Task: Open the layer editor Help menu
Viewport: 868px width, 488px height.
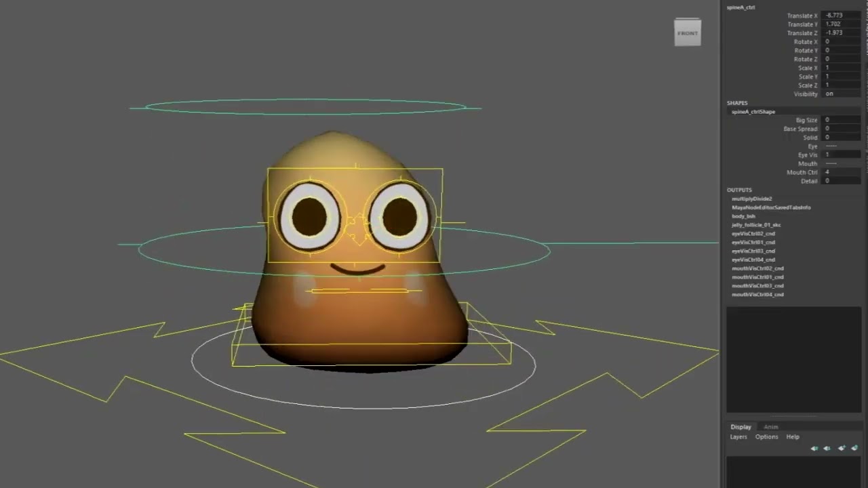Action: pos(793,437)
